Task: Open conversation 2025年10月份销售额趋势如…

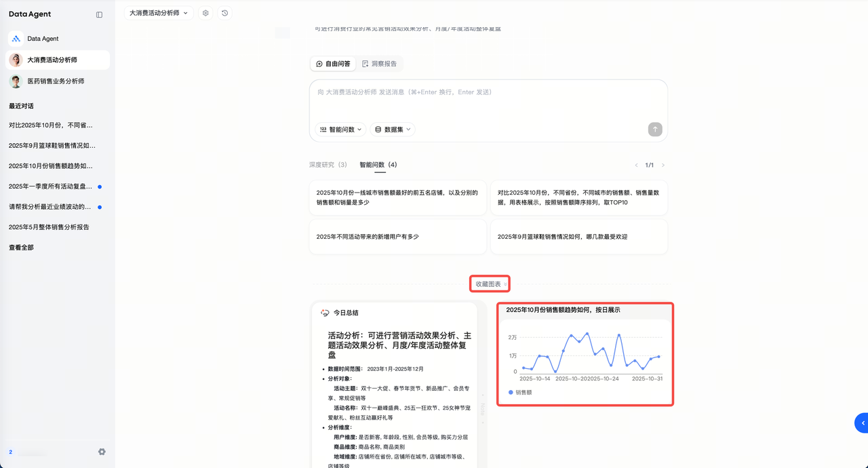Action: (57, 165)
